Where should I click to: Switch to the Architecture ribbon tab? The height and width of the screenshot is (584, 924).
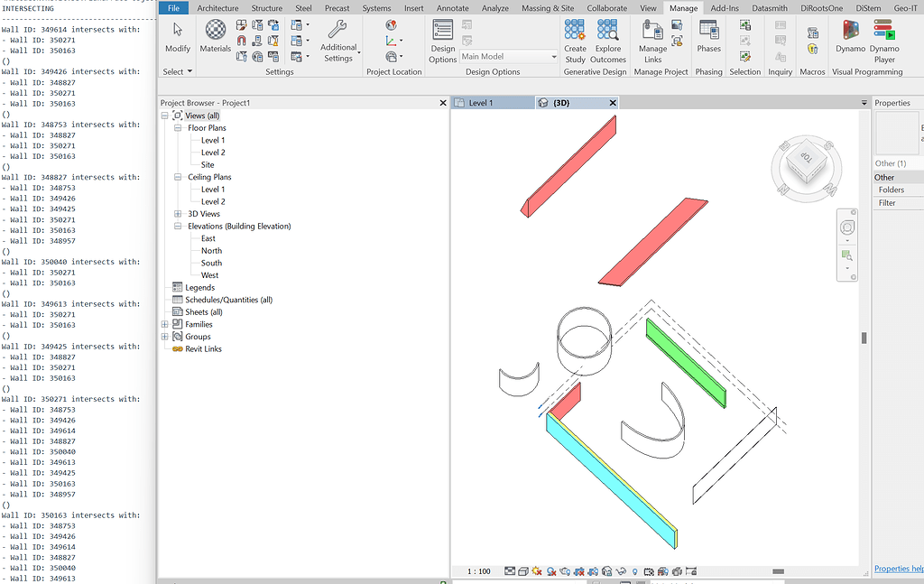pyautogui.click(x=217, y=7)
